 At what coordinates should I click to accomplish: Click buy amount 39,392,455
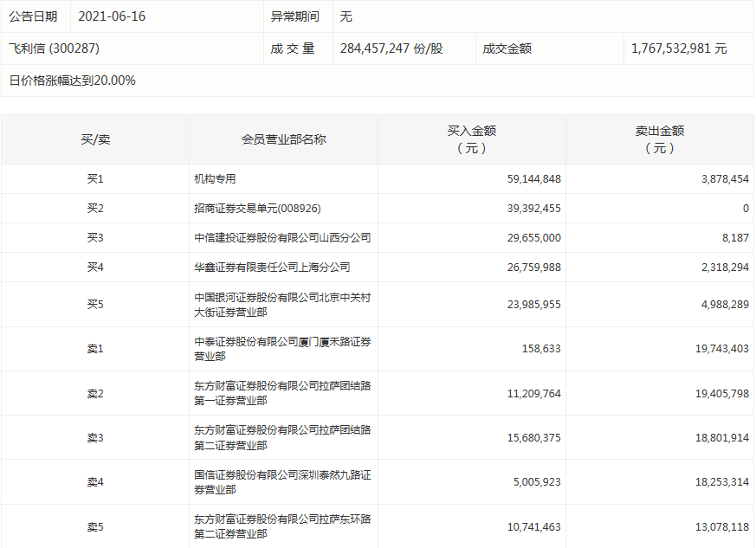[533, 209]
